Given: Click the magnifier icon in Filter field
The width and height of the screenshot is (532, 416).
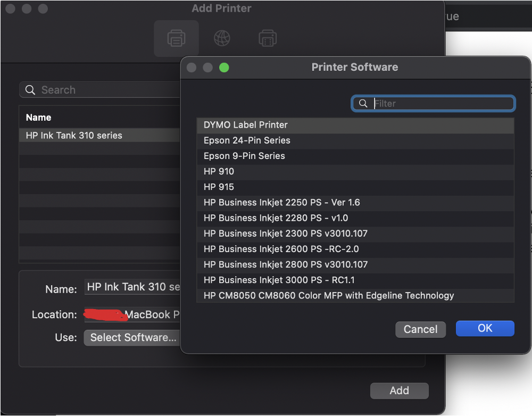Looking at the screenshot, I should (363, 104).
